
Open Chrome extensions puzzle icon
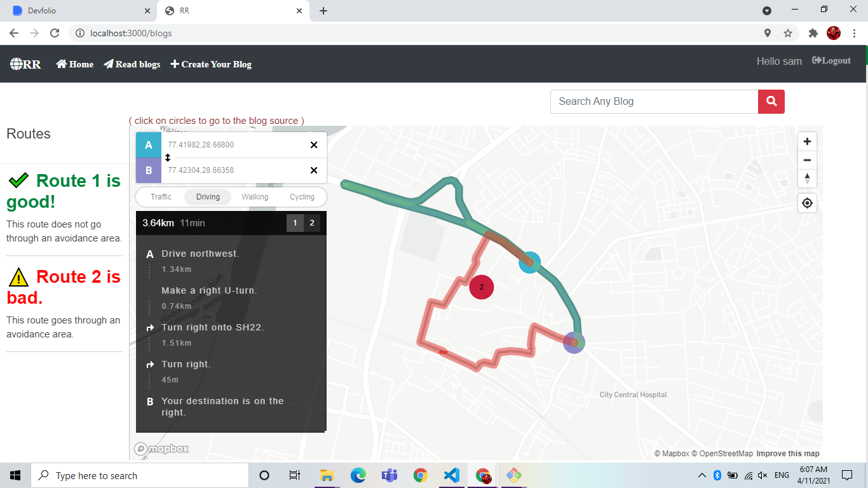[813, 33]
